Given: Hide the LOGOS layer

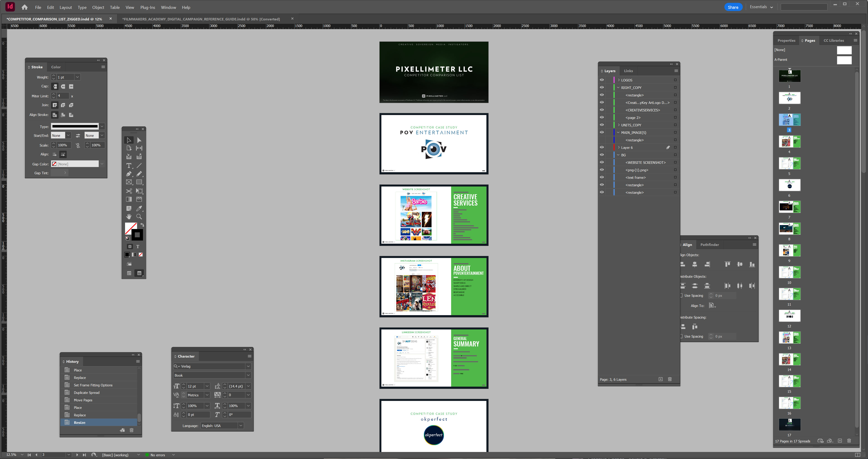Looking at the screenshot, I should pos(602,80).
